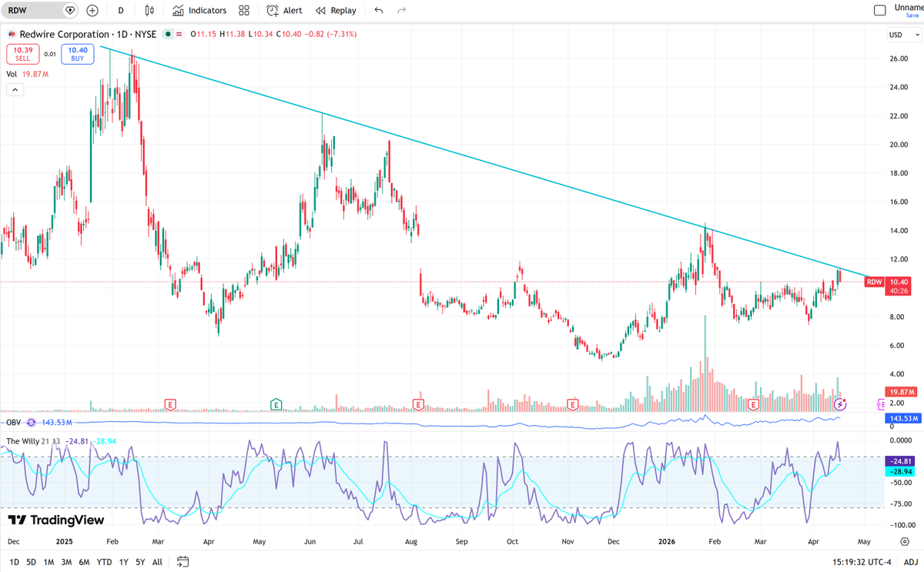The width and height of the screenshot is (924, 572).
Task: Toggle the ADJ adjusted data setting
Action: [910, 562]
